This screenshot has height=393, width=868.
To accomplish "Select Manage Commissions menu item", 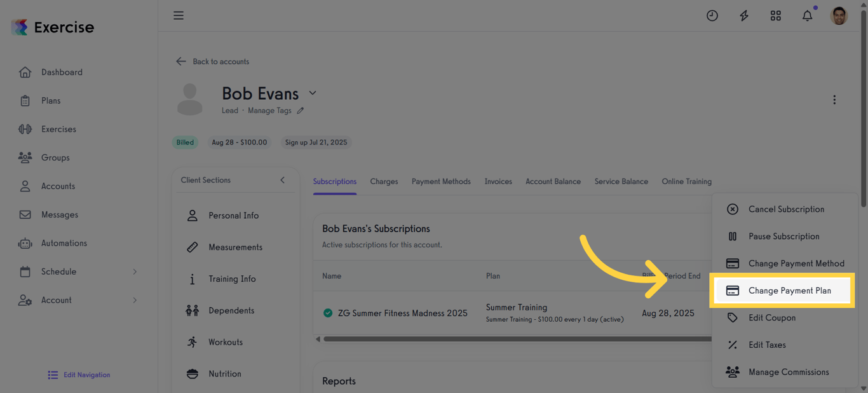I will pyautogui.click(x=784, y=372).
